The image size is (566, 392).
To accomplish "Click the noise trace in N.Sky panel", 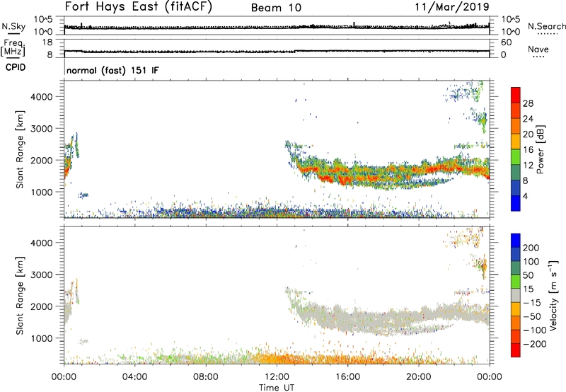I will [x=277, y=27].
